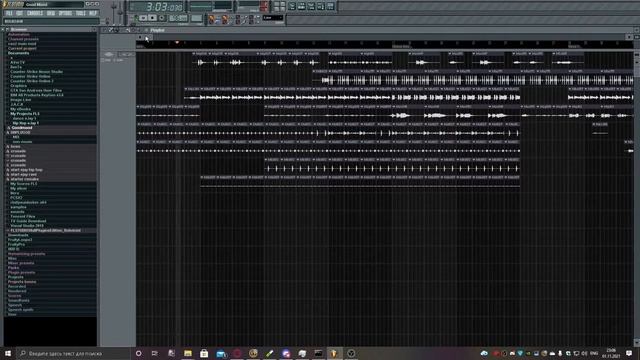Open the HELP menu
Screen dimensions: 640x360
point(93,13)
